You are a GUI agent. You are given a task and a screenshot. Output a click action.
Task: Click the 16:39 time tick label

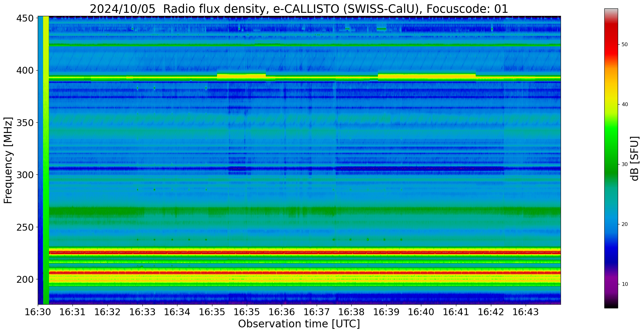pyautogui.click(x=387, y=312)
